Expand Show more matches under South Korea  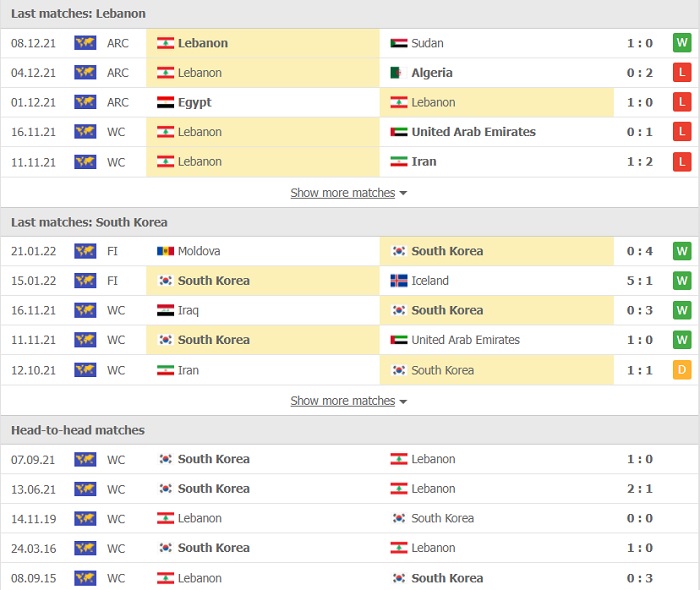pyautogui.click(x=343, y=401)
